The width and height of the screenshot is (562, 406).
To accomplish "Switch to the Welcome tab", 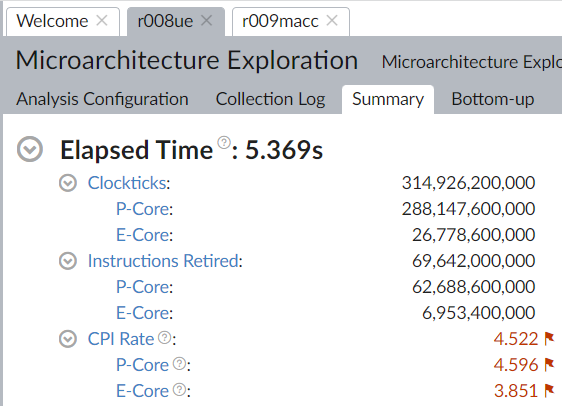I will (x=52, y=21).
